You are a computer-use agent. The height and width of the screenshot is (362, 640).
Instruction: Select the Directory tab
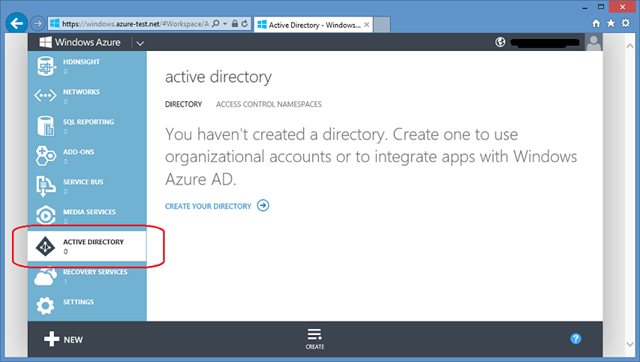point(183,104)
